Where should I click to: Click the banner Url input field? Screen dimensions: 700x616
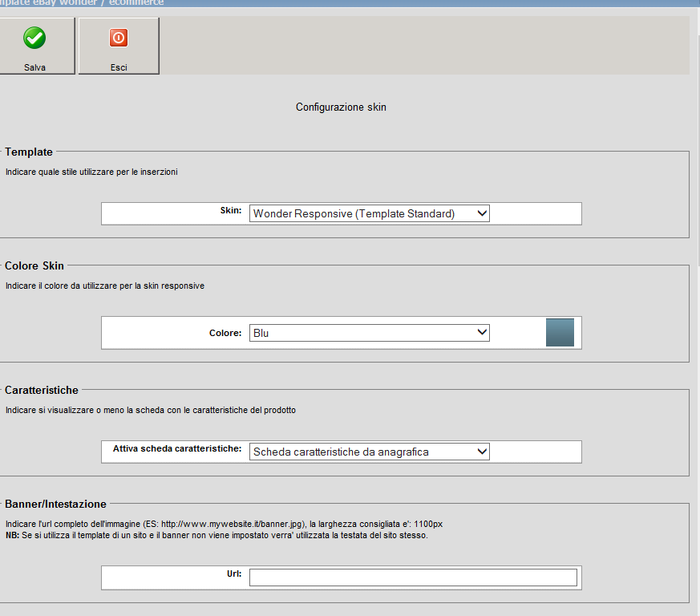click(x=413, y=577)
